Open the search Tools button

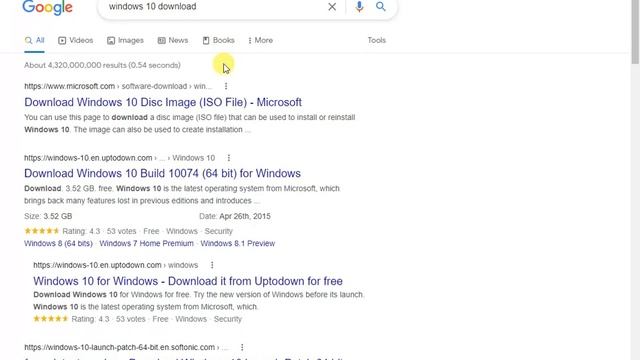[x=377, y=40]
